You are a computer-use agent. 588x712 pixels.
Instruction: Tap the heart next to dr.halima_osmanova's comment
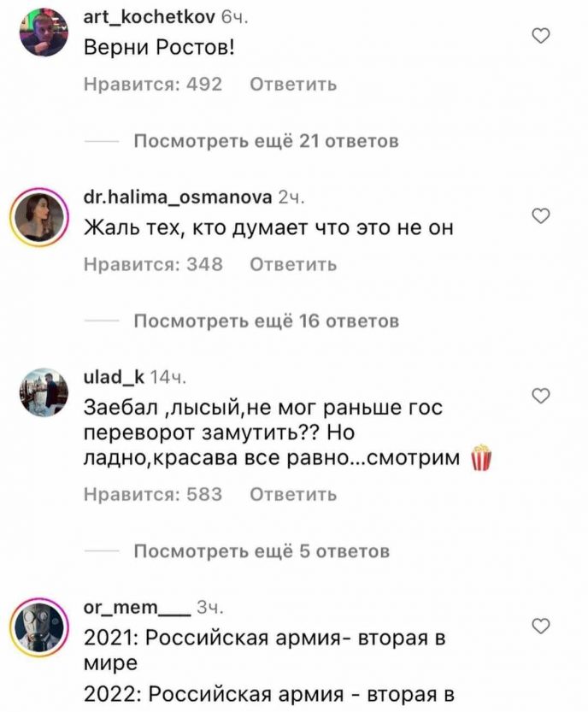tap(541, 215)
